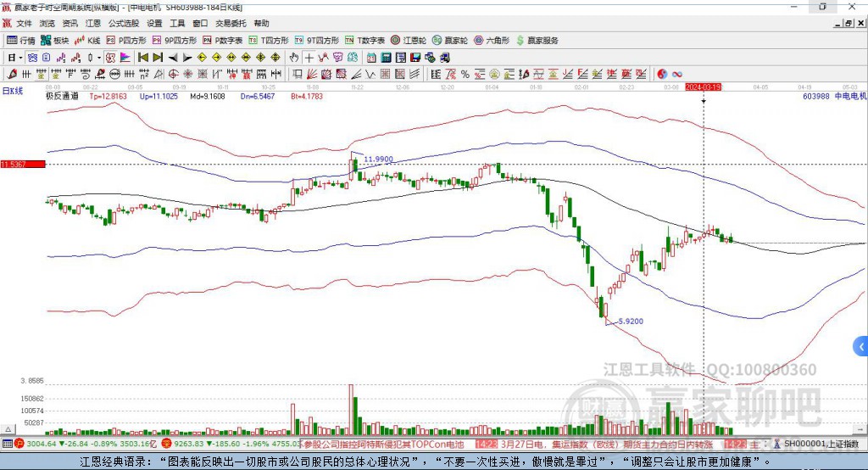Click the Md=9.1608 value

coord(208,96)
